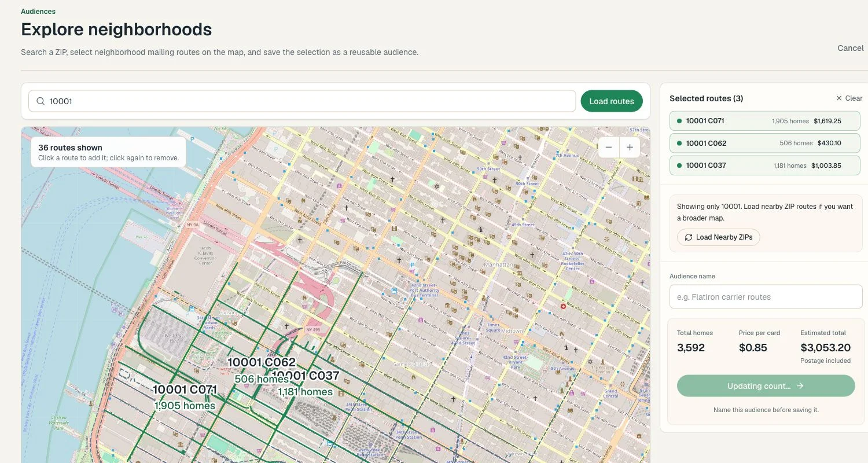
Task: Select the 10001 C062 row in selected routes
Action: (764, 143)
